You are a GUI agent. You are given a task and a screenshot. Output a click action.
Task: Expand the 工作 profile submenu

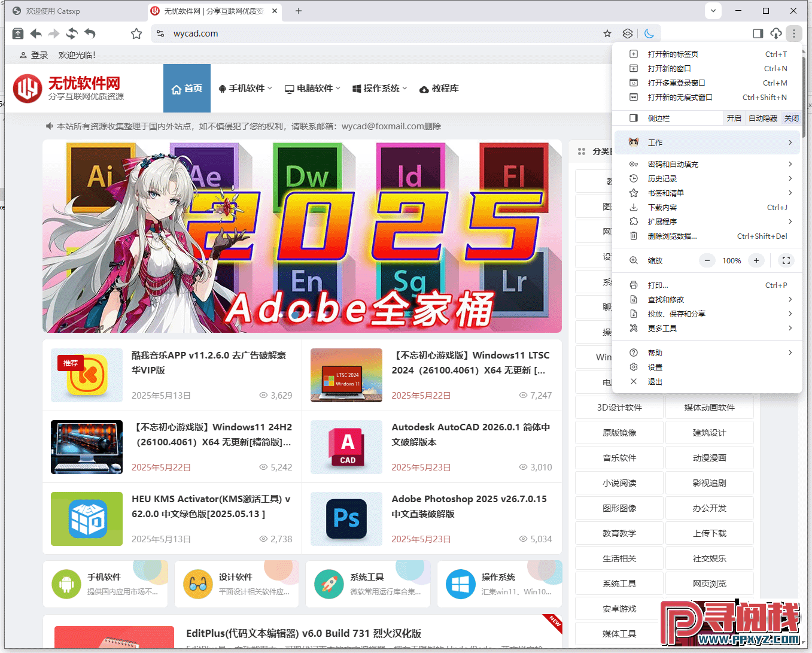click(707, 142)
